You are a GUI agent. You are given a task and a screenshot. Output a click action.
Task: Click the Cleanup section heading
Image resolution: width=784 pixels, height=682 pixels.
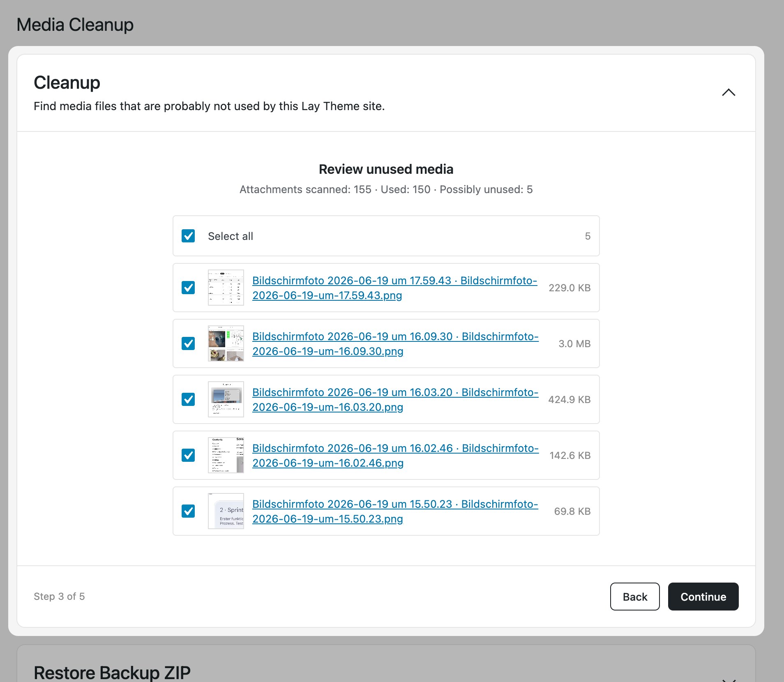pyautogui.click(x=67, y=83)
